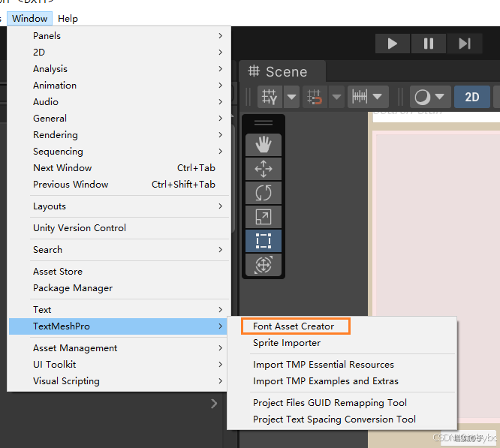Open the Package Manager
The image size is (500, 448).
point(119,288)
